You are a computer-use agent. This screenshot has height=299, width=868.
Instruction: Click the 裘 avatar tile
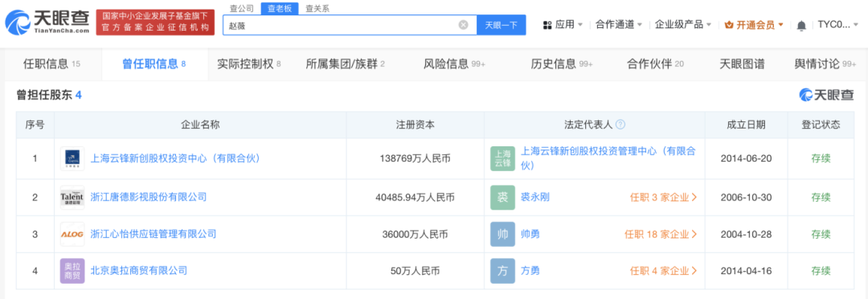coord(502,197)
